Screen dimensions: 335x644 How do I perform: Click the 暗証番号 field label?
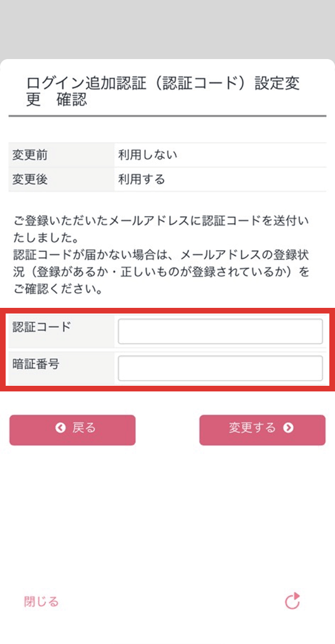[x=36, y=364]
